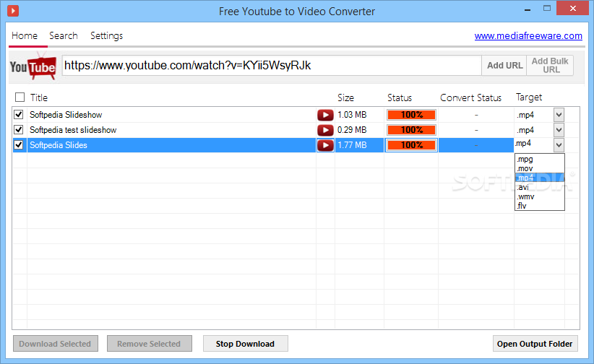The width and height of the screenshot is (594, 364).
Task: Play the Softpedia Slideshow video icon
Action: click(x=325, y=115)
